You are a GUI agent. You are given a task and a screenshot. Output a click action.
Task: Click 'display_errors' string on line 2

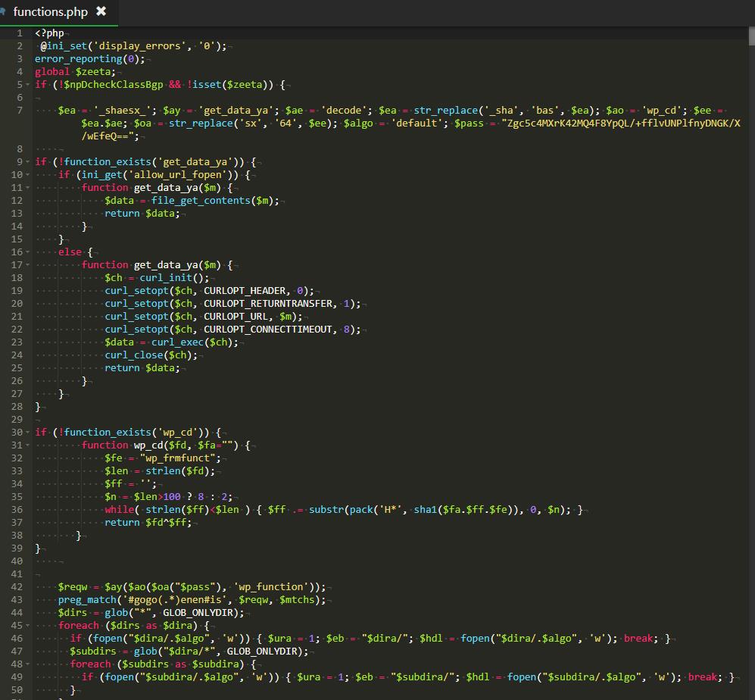[x=139, y=46]
